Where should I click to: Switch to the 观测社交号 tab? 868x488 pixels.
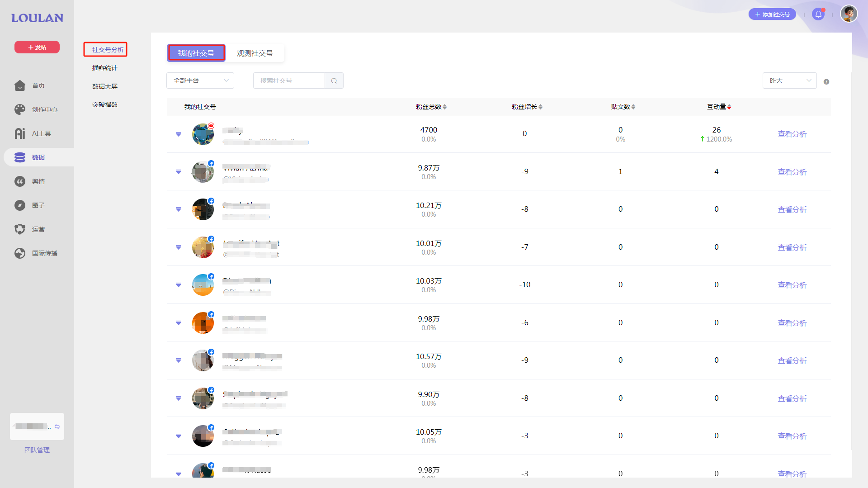click(x=255, y=53)
